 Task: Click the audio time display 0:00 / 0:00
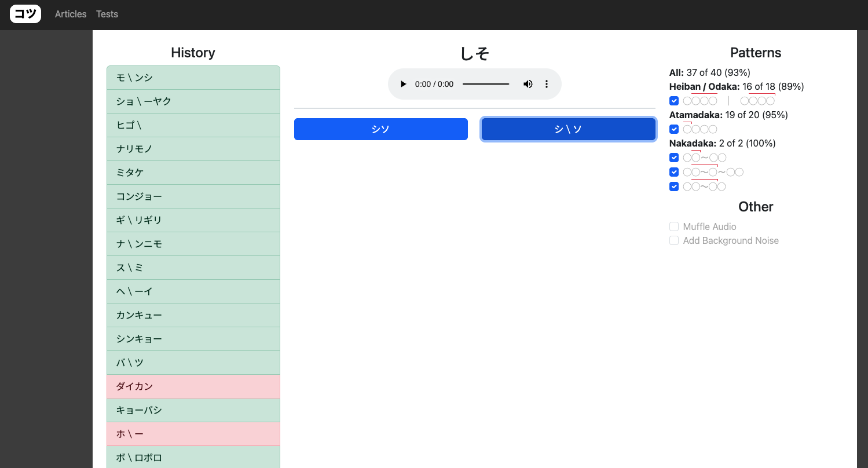434,84
